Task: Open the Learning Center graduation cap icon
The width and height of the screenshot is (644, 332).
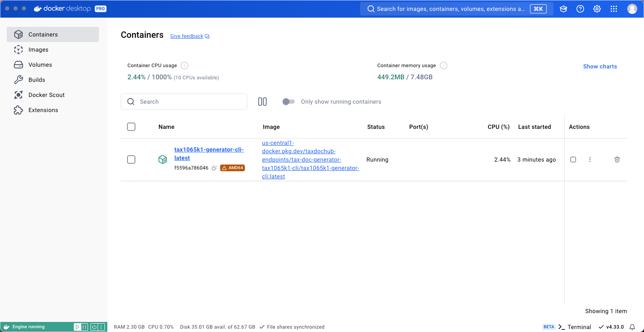Action: point(563,9)
